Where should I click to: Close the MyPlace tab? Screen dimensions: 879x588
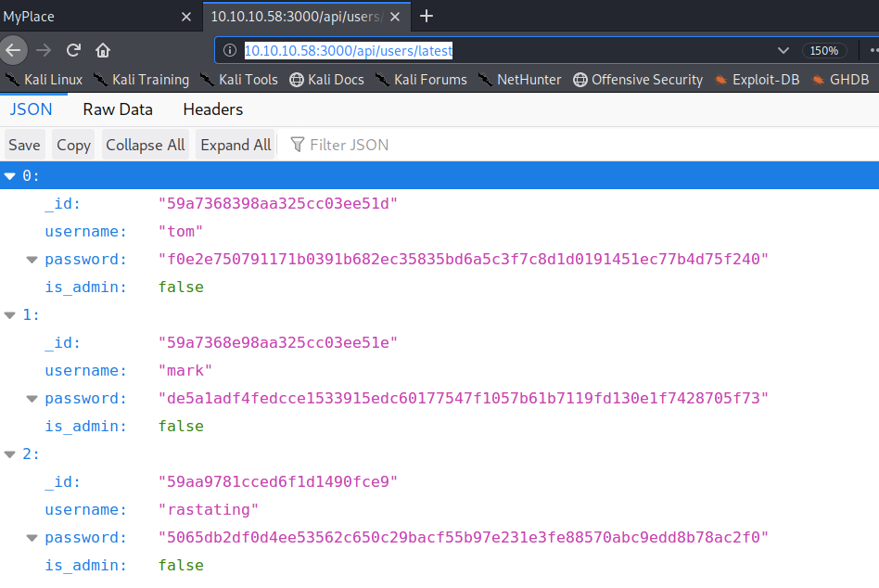tap(185, 17)
